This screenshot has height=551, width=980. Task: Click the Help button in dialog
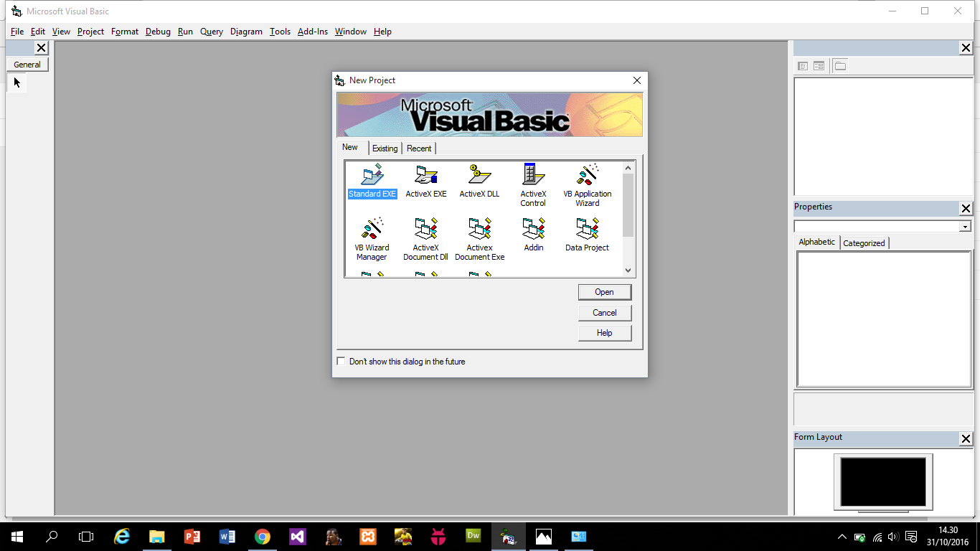605,333
